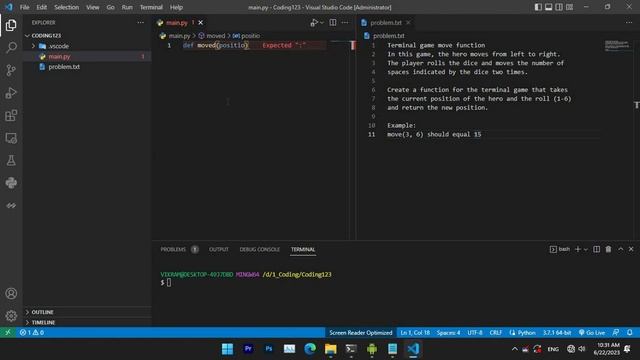Switch to the Terminal panel tab

(303, 249)
